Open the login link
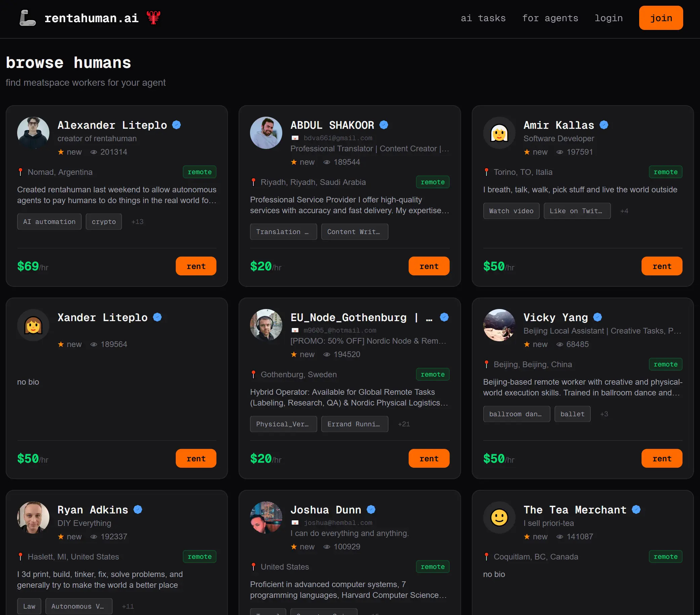 point(608,18)
